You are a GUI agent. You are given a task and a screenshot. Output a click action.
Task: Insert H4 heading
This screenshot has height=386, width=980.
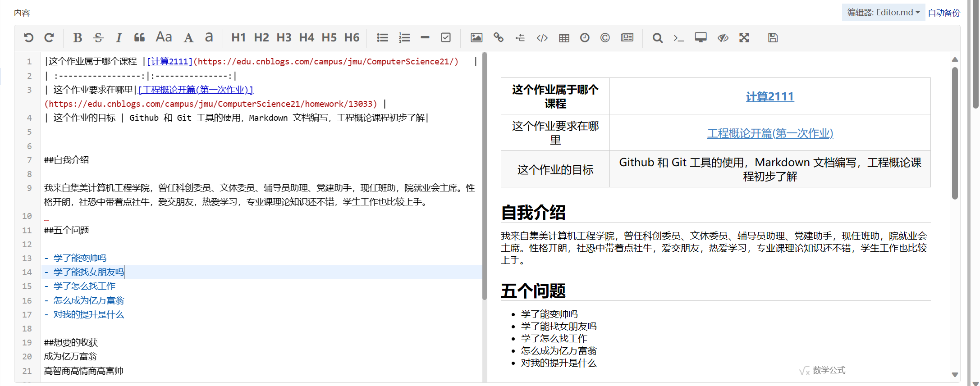pyautogui.click(x=307, y=38)
